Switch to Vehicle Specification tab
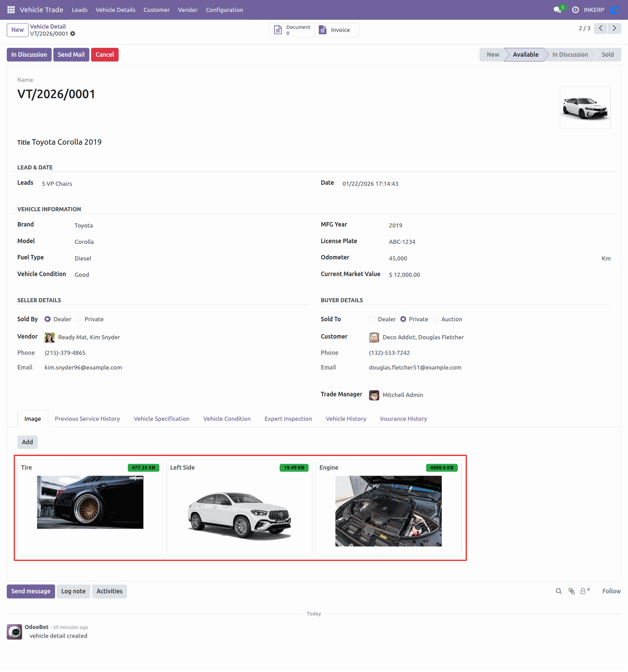Screen dimensions: 628x672 (x=161, y=419)
